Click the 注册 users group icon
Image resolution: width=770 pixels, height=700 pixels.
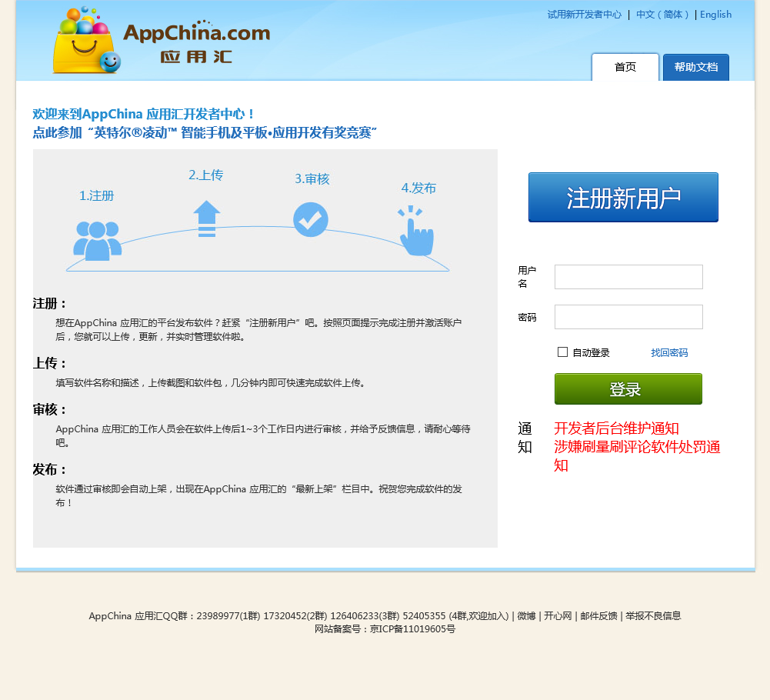click(97, 241)
